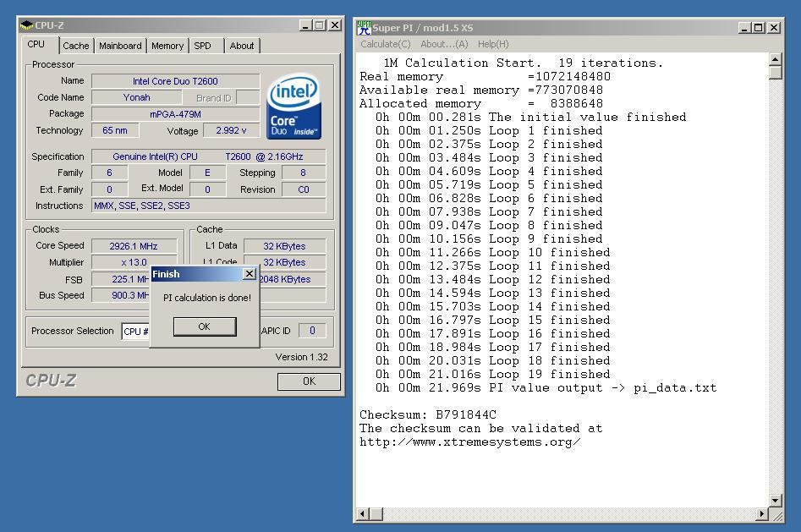Click OK in the Finish dialog
Screen dimensions: 801x532
coord(205,326)
